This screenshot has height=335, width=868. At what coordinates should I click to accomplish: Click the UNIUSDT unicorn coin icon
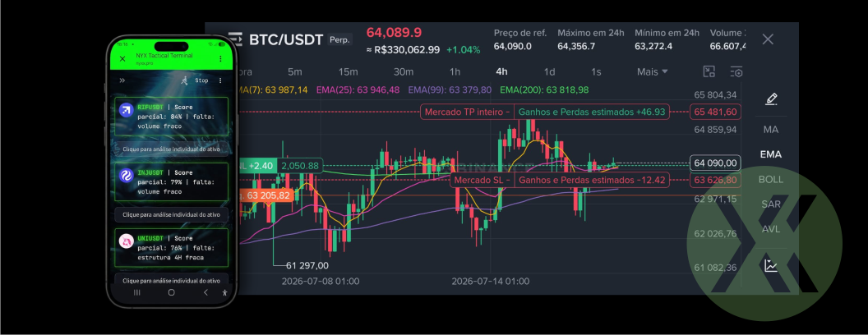(127, 241)
